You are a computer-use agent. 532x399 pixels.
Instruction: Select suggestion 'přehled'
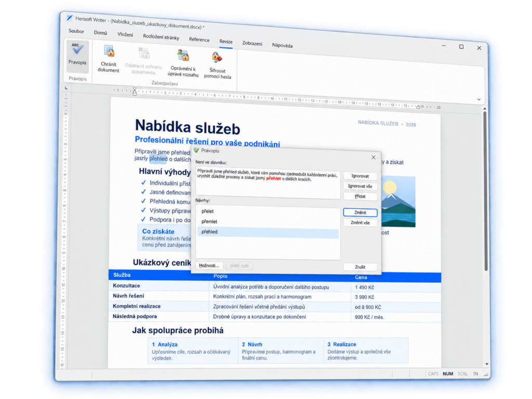[268, 232]
